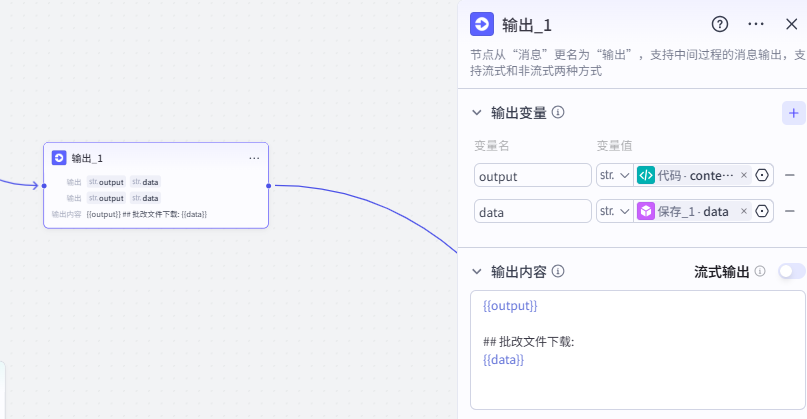
Task: Open variable selector for data row
Action: click(x=762, y=212)
